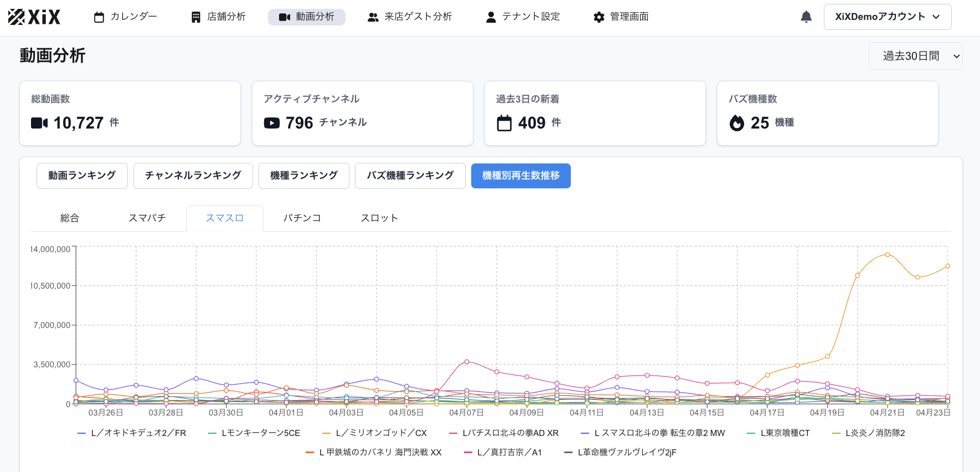Open the 過去30日間 period dropdown
This screenshot has width=980, height=472.
tap(915, 56)
